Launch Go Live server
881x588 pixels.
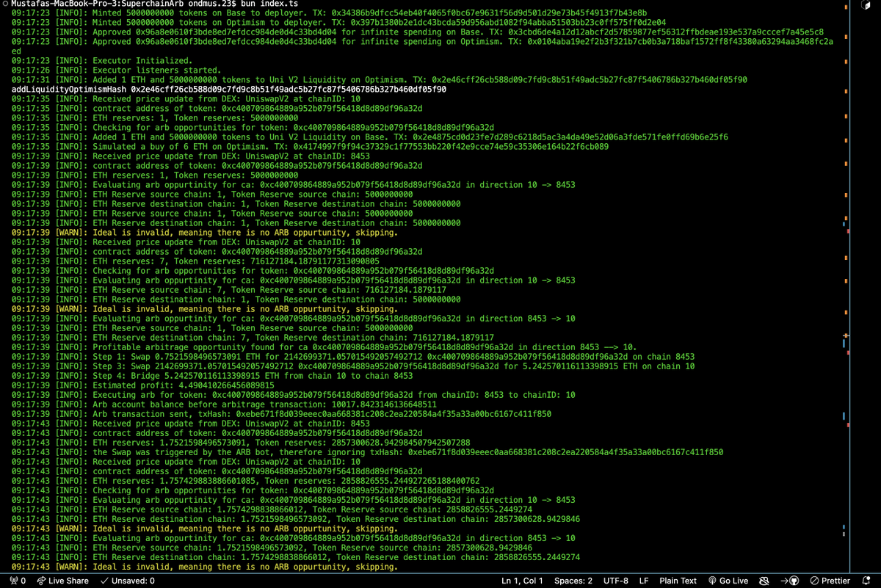click(x=728, y=581)
